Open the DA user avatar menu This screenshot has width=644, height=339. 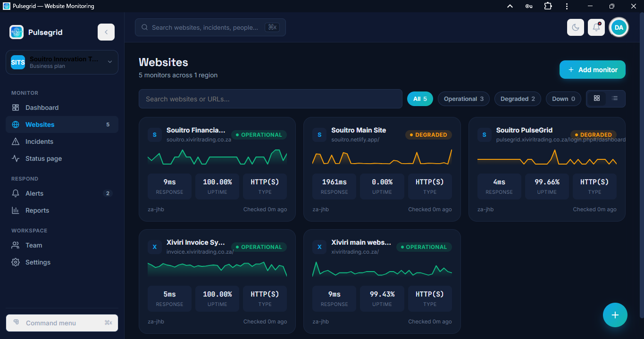pos(619,27)
